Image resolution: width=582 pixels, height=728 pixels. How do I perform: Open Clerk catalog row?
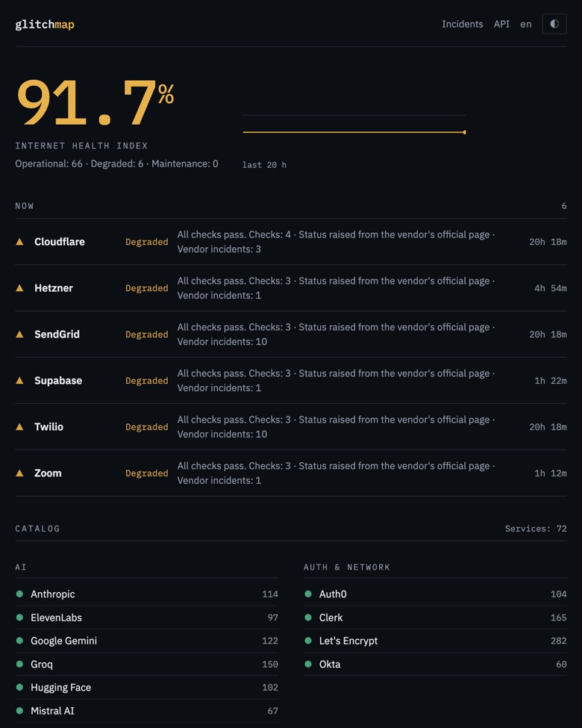[x=435, y=617]
